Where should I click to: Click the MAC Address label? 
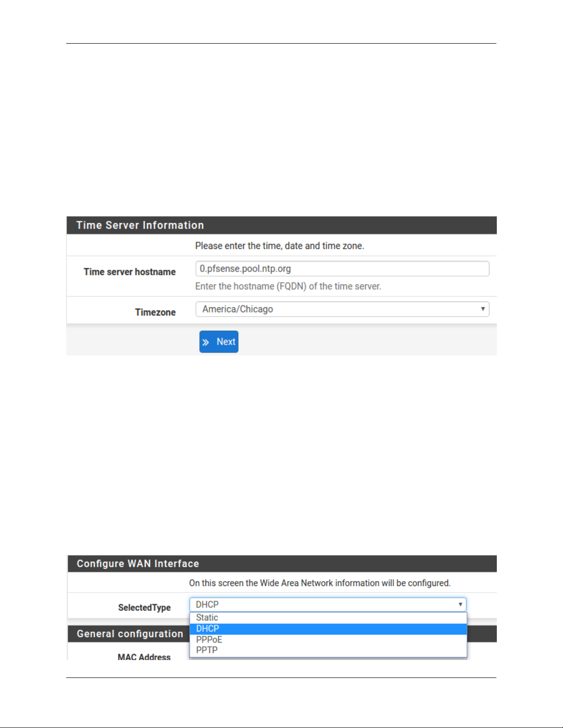pos(144,657)
